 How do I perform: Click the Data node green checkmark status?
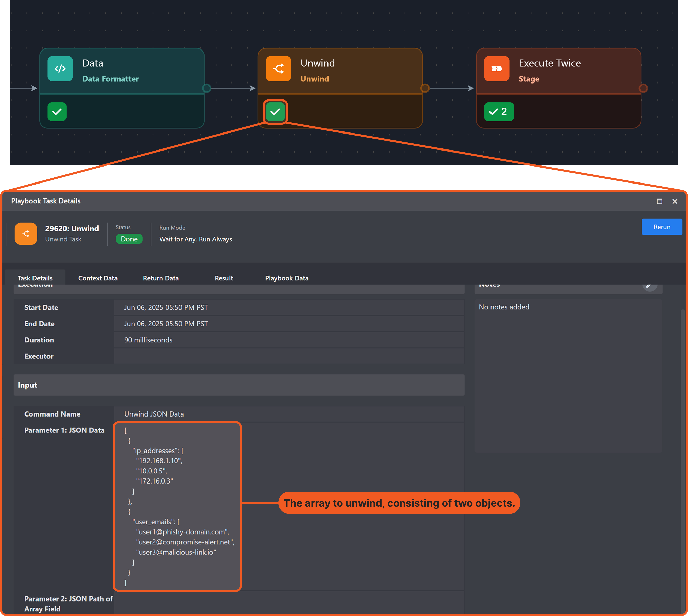pyautogui.click(x=57, y=112)
